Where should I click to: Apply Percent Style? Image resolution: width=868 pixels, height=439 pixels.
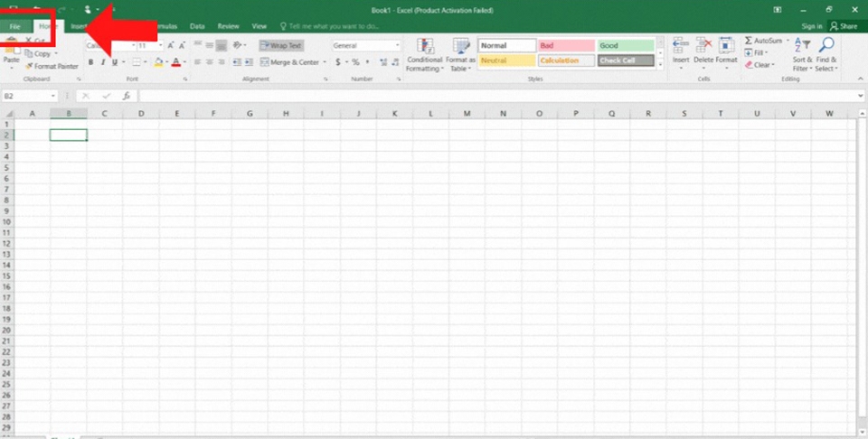(x=356, y=62)
